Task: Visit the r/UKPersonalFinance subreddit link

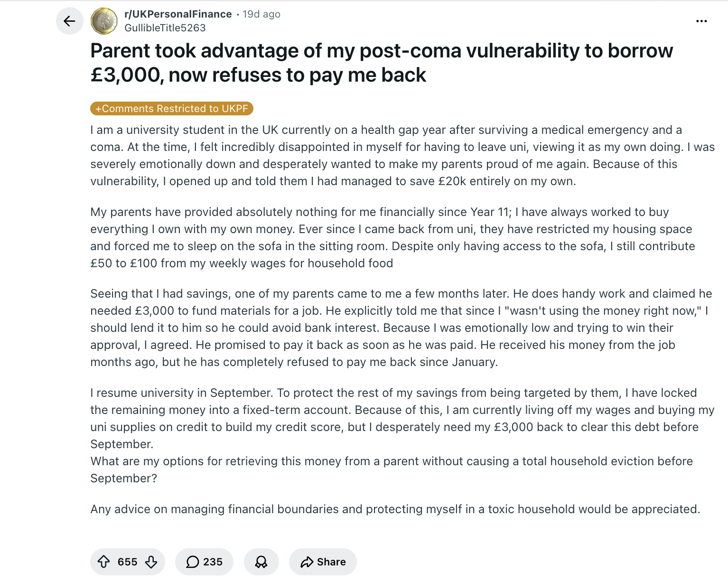Action: [178, 14]
